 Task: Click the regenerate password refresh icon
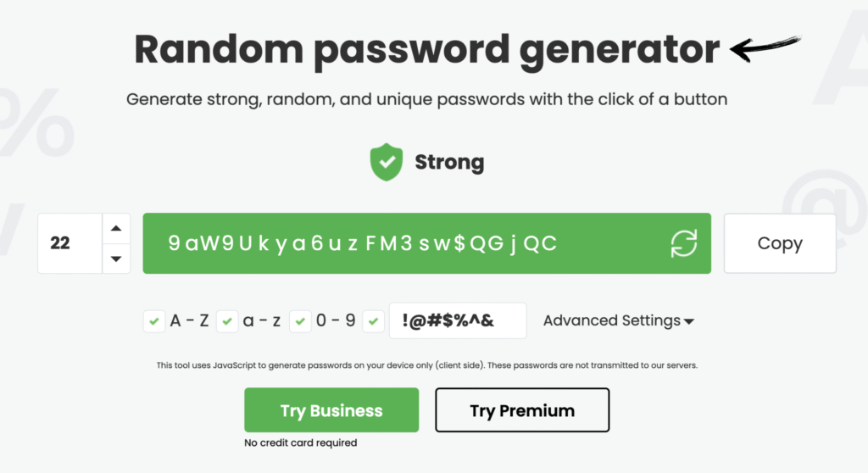point(683,243)
